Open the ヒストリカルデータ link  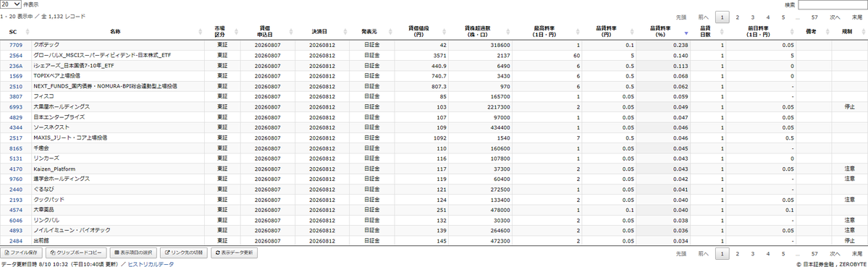click(x=151, y=264)
